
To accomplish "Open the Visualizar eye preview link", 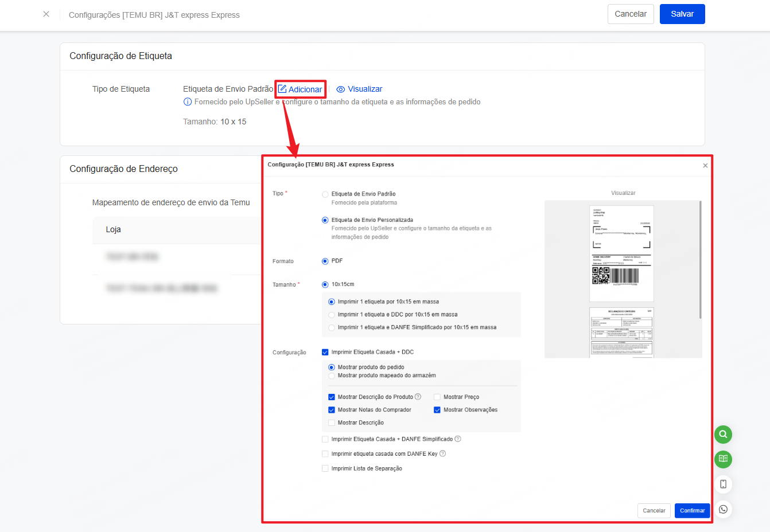I will [359, 89].
